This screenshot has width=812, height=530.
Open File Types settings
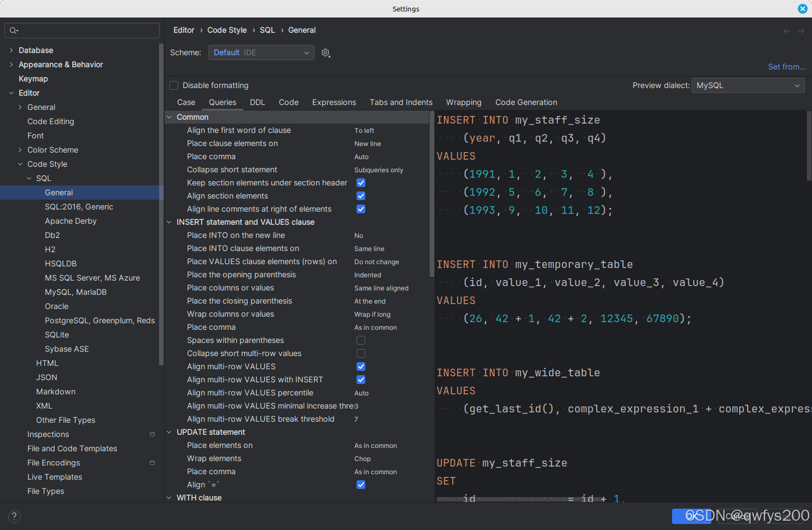tap(45, 491)
